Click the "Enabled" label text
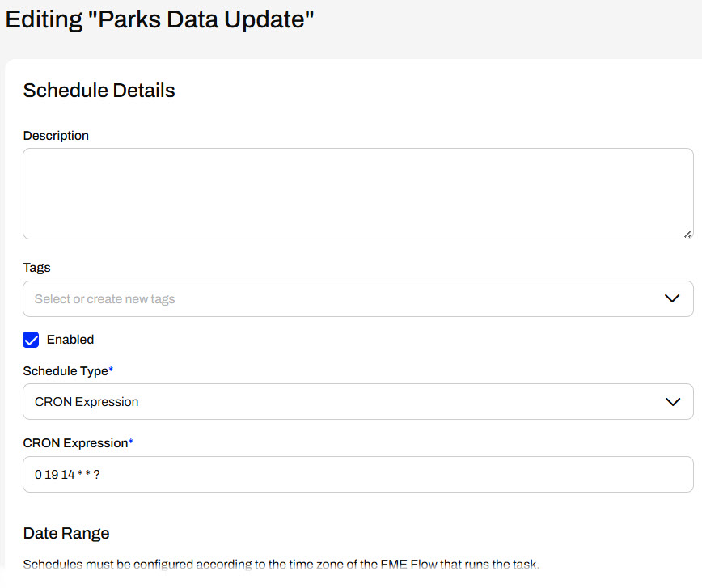Viewport: 702px width, 588px height. pos(70,340)
